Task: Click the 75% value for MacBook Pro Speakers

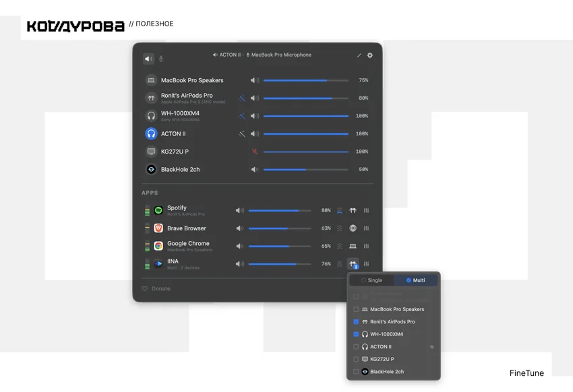Action: pyautogui.click(x=363, y=80)
